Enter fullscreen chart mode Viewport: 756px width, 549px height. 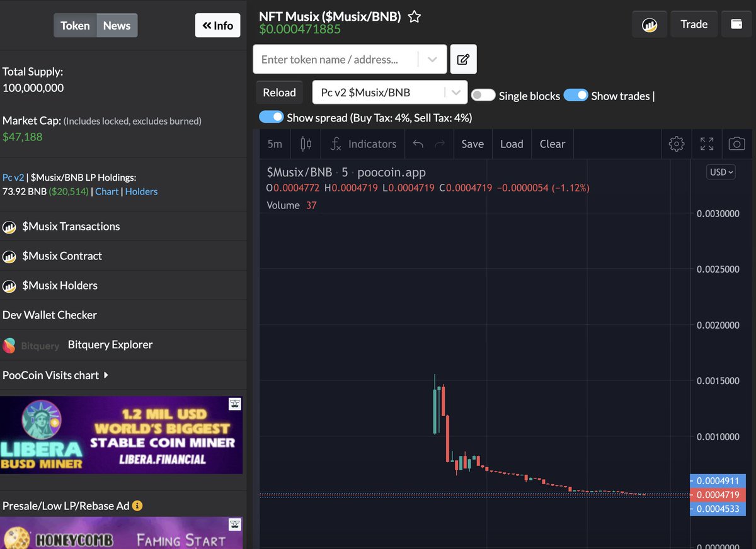(x=707, y=144)
